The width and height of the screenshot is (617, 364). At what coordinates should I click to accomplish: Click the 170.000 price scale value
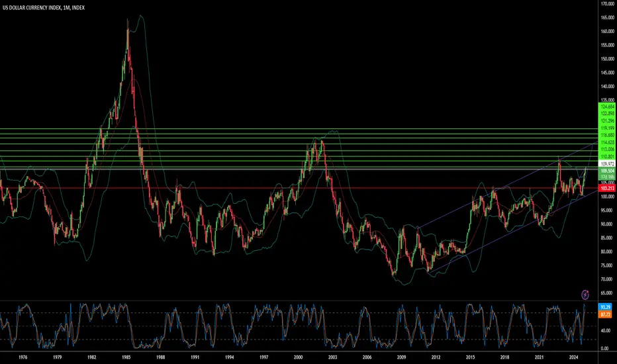(608, 3)
